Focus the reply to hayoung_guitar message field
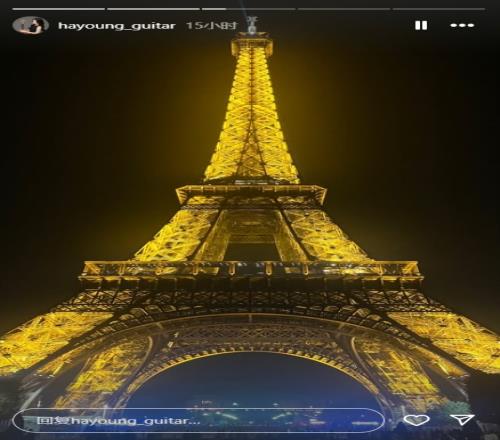Screen dimensions: 500x440 click(x=198, y=420)
